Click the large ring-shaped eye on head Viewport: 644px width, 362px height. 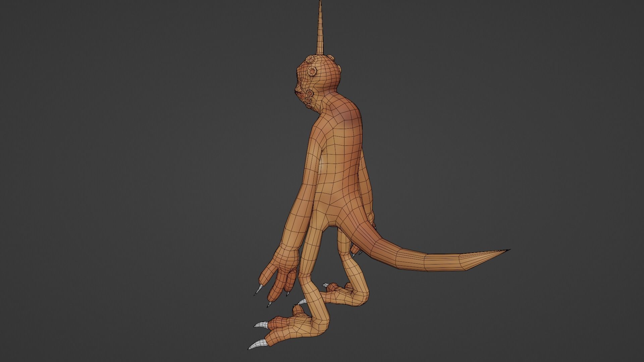tap(313, 71)
